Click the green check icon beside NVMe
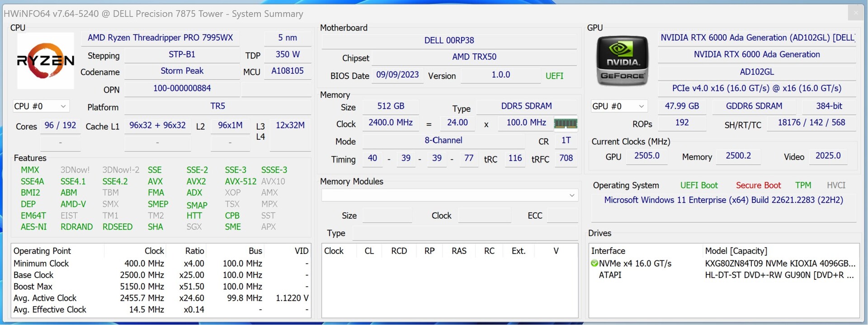The image size is (868, 325). 594,263
